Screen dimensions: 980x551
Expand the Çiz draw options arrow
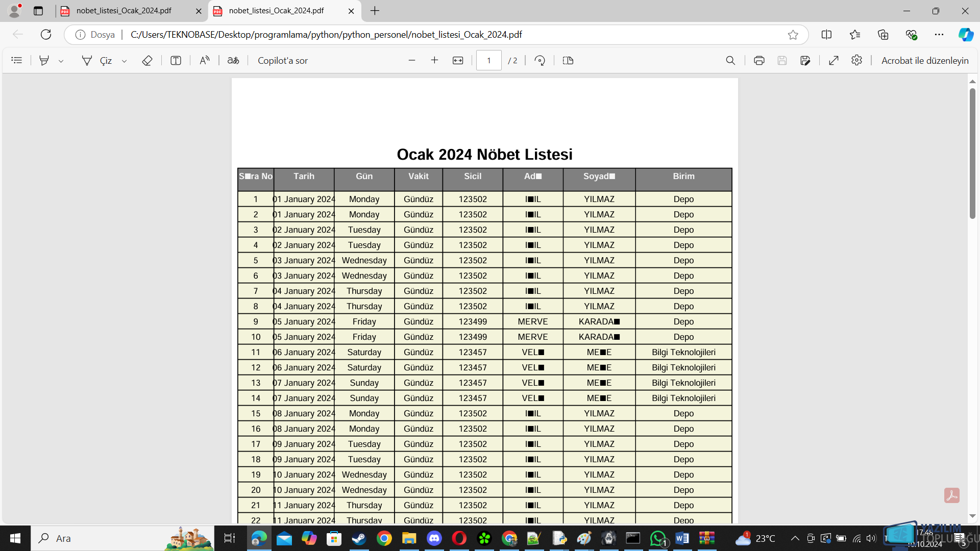(x=124, y=61)
